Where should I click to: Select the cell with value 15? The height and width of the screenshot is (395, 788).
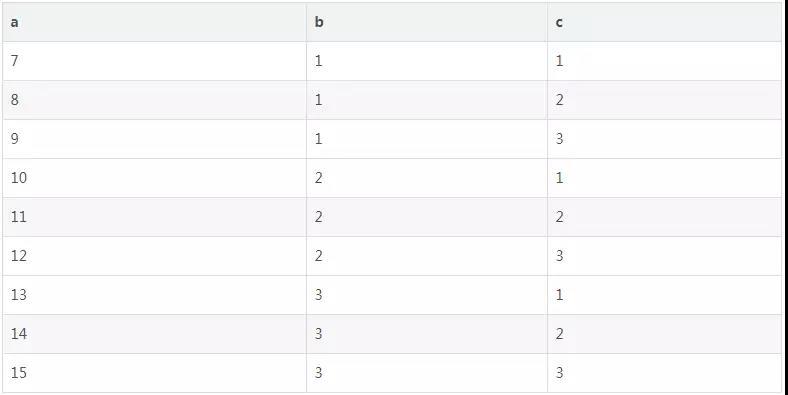[154, 373]
